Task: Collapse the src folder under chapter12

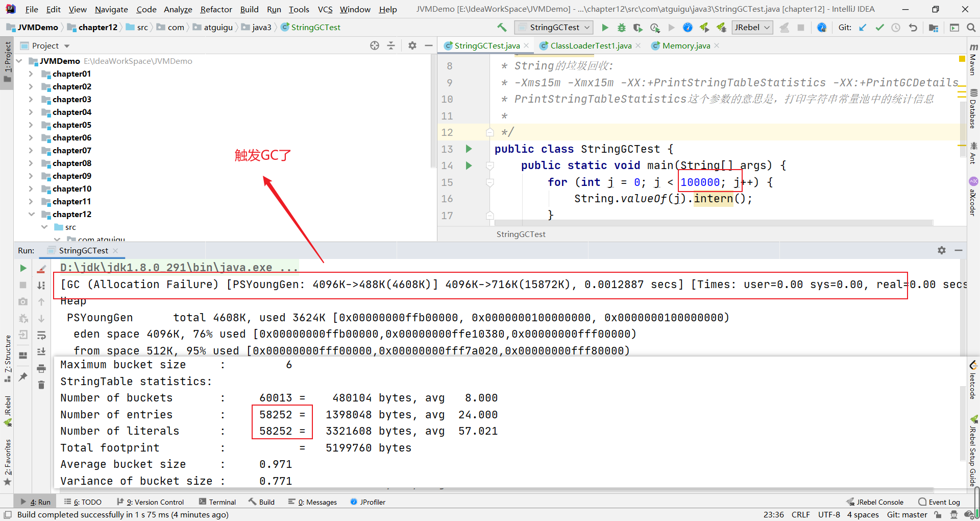Action: click(x=44, y=227)
